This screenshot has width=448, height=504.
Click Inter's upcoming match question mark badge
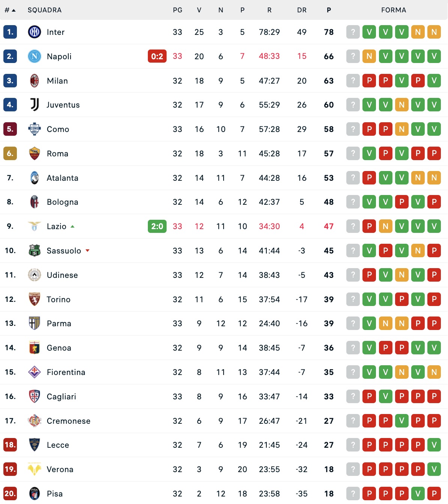(353, 32)
